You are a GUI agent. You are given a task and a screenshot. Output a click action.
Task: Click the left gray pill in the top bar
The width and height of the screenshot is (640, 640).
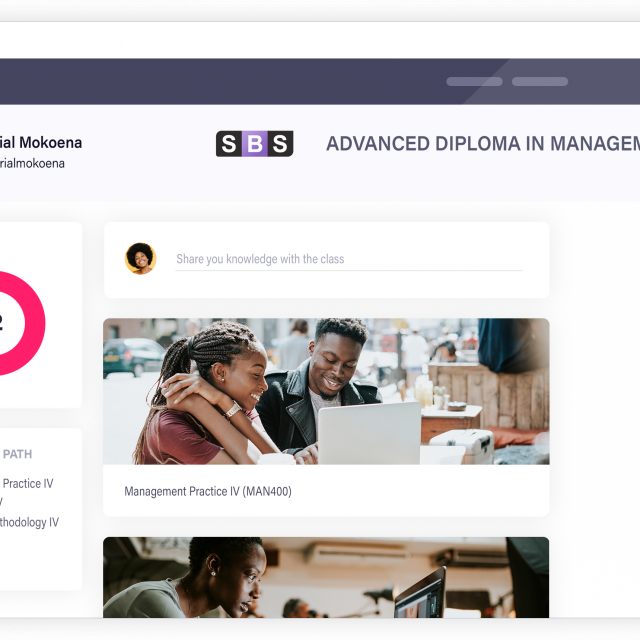tap(474, 82)
